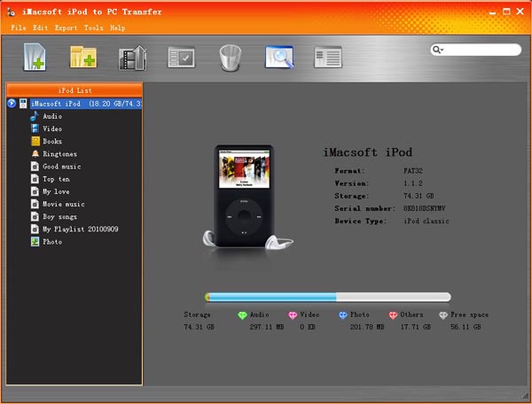Click the iMacsoft iPod device title text
Viewport: 532px width, 404px height.
coord(367,152)
